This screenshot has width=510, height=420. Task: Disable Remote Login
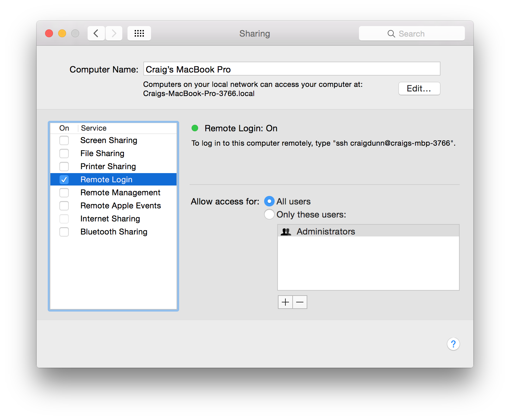(64, 179)
